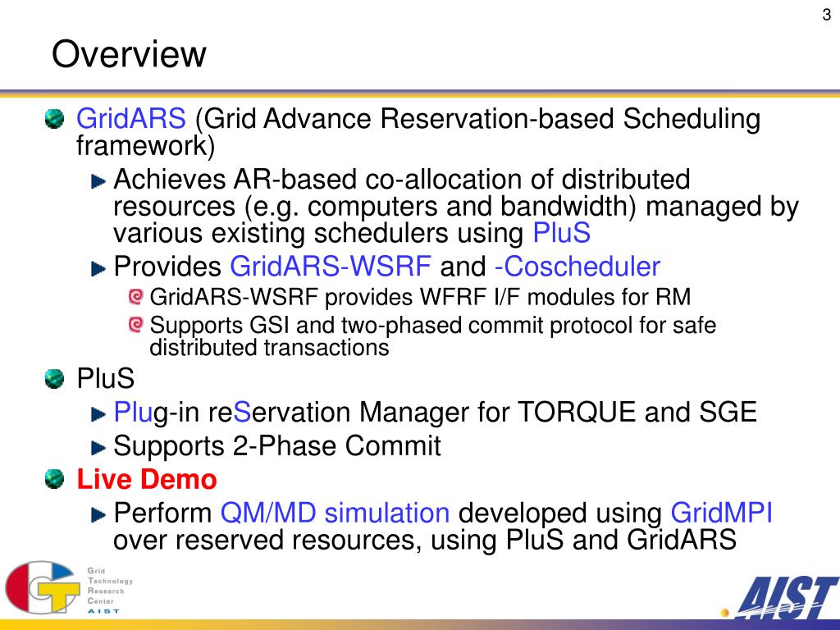Image resolution: width=840 pixels, height=630 pixels.
Task: Click the blue PluS word after 'schedulers using'
Action: 561,232
